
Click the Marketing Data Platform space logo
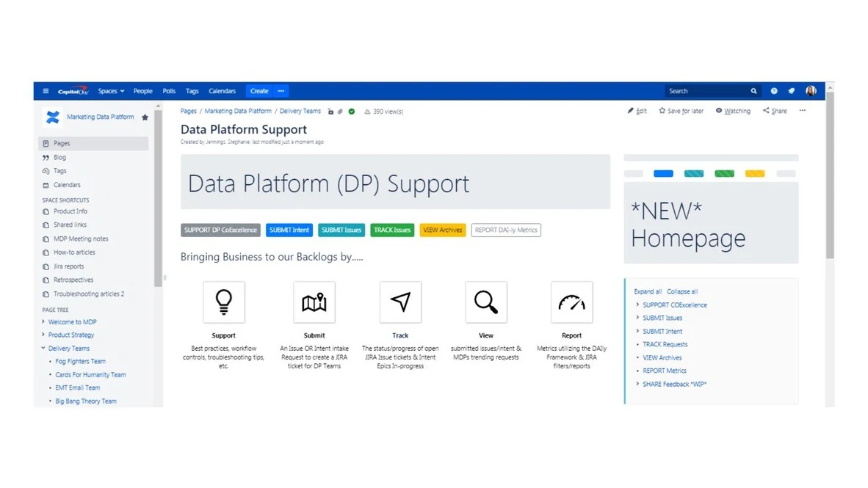pyautogui.click(x=53, y=117)
